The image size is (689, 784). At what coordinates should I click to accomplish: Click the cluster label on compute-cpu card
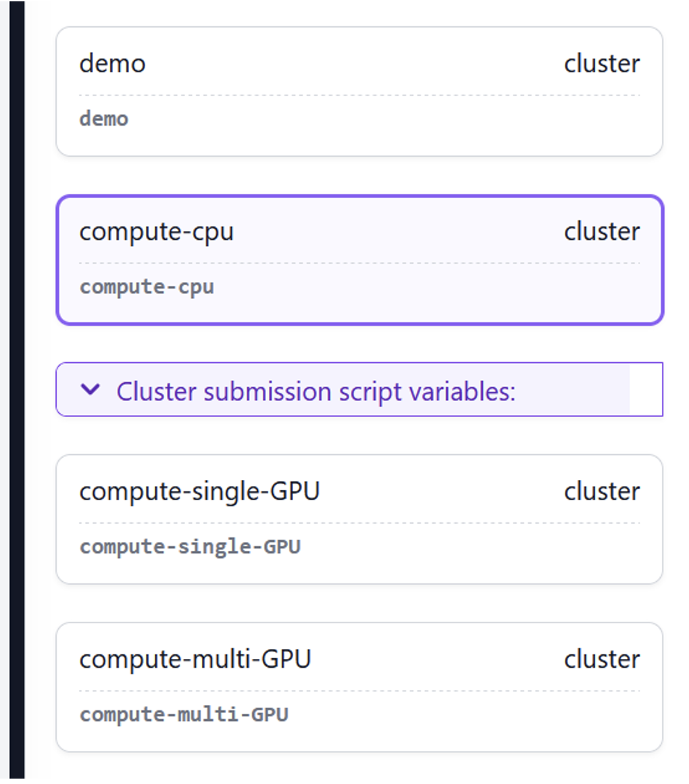(602, 231)
